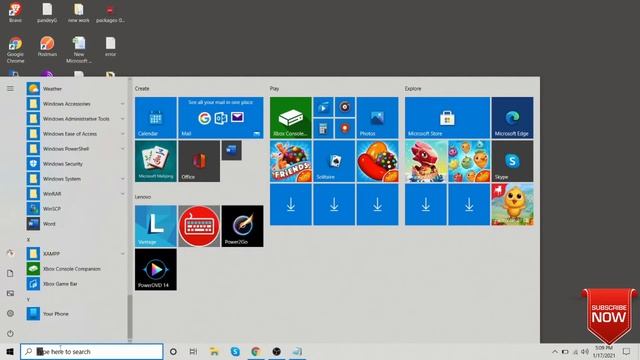
Task: Click the Lenovo group heading
Action: (x=143, y=197)
